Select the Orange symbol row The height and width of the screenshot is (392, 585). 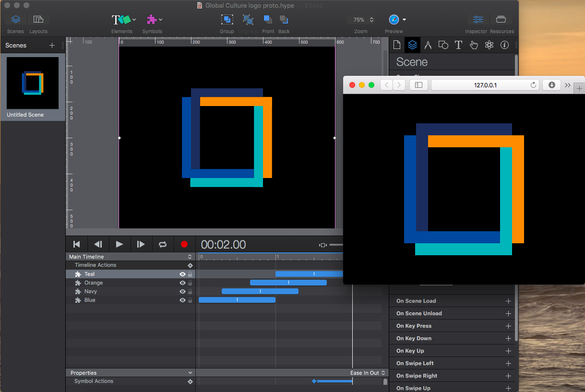131,283
